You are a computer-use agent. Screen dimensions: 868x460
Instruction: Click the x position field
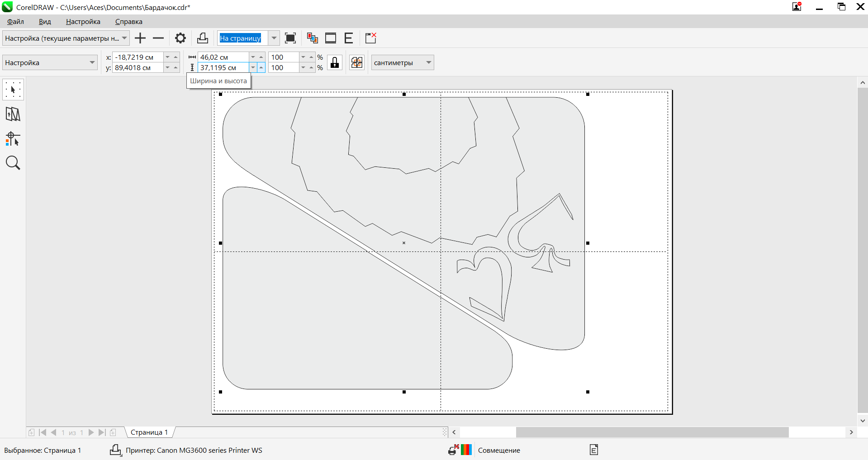pos(138,57)
